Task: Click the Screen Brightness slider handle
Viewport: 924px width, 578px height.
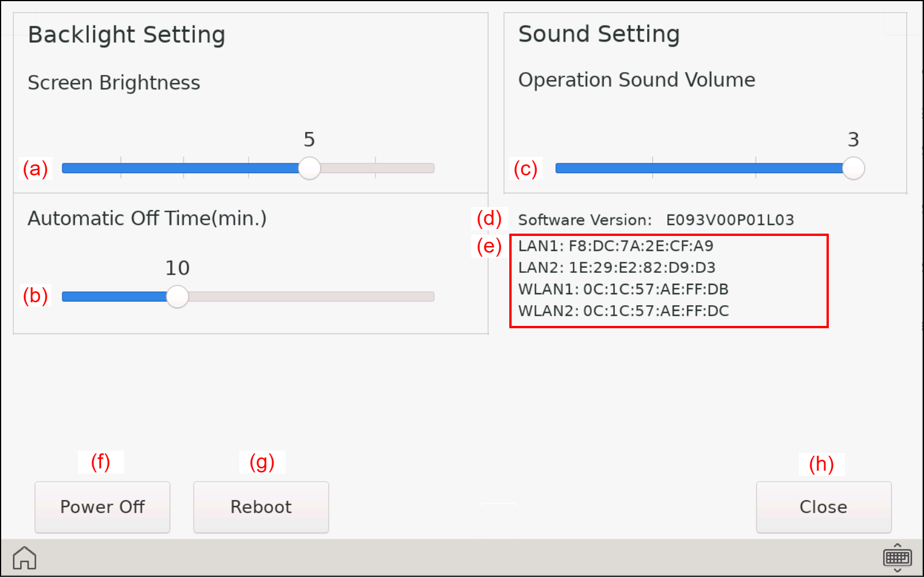Action: pos(310,168)
